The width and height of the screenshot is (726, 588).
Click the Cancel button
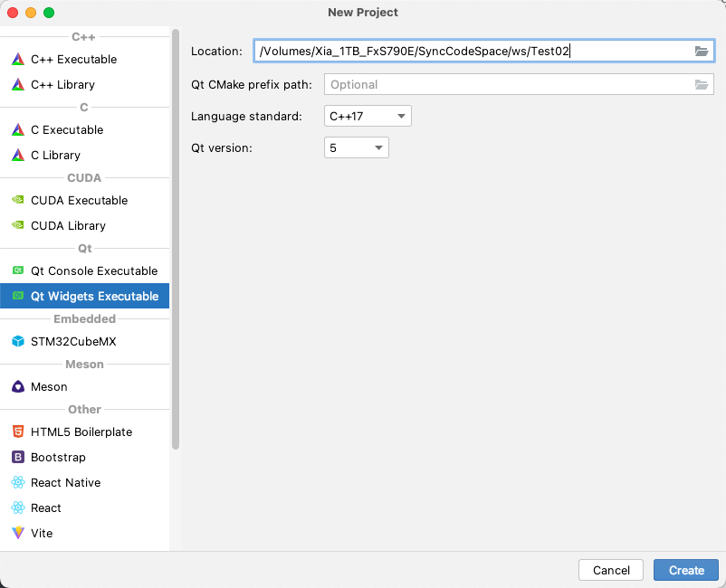click(x=611, y=570)
